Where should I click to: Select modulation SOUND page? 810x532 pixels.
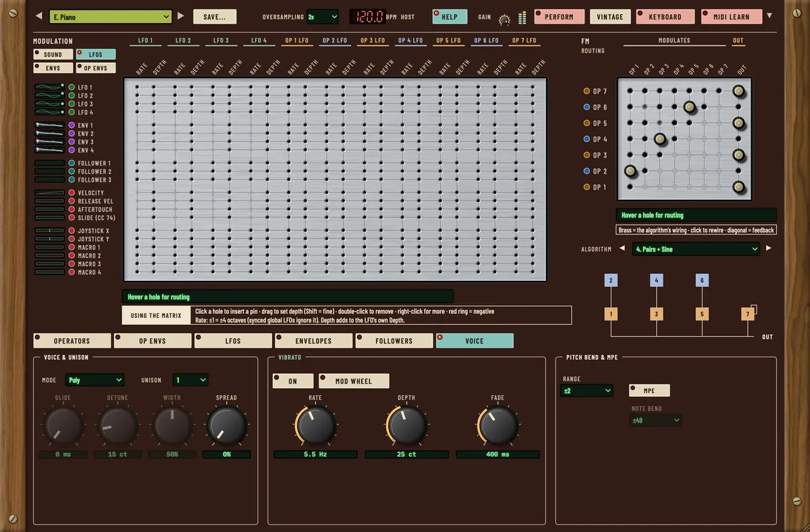point(53,54)
